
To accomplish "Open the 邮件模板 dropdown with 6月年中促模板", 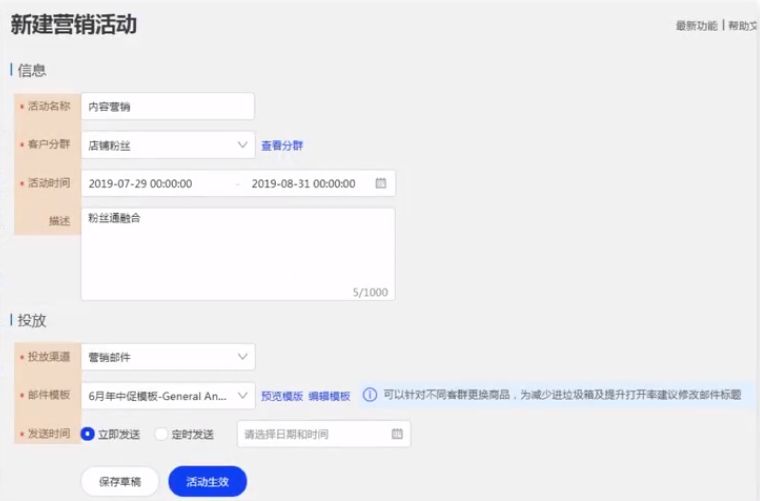I will click(168, 396).
